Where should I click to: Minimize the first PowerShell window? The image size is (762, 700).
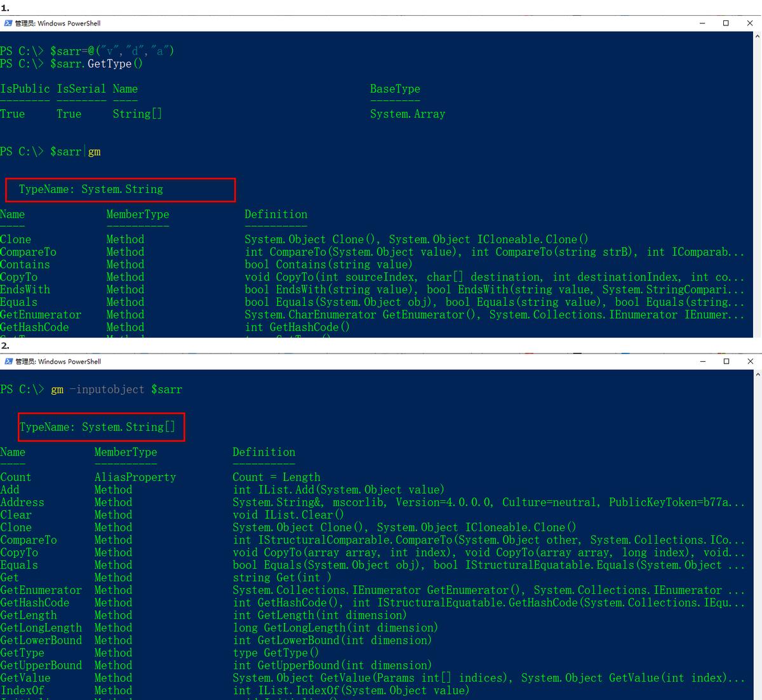point(703,23)
